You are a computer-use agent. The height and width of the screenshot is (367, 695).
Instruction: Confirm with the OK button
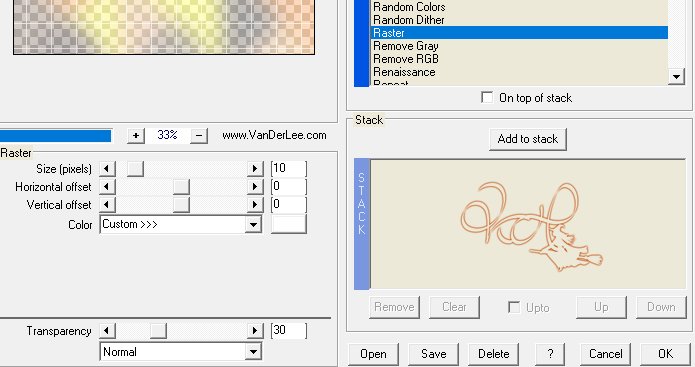pos(666,354)
